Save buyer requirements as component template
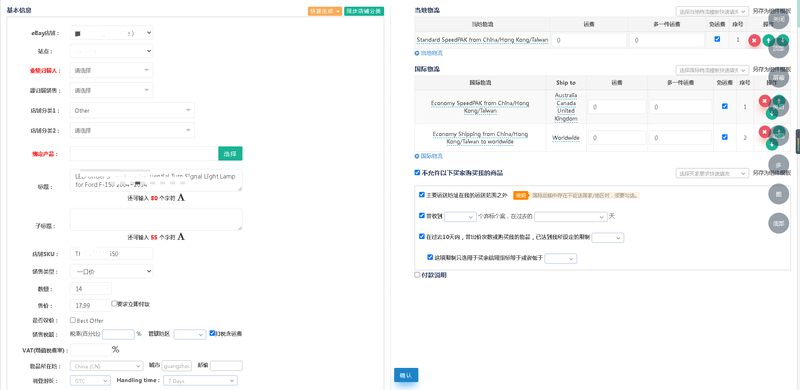800x390 pixels. pos(772,174)
